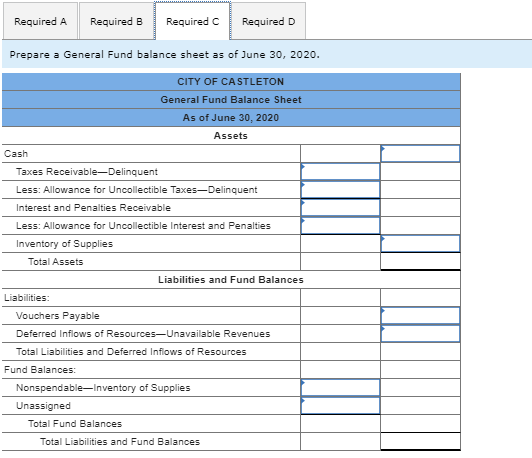This screenshot has width=532, height=458.
Task: Open the Required B tab
Action: click(x=116, y=21)
